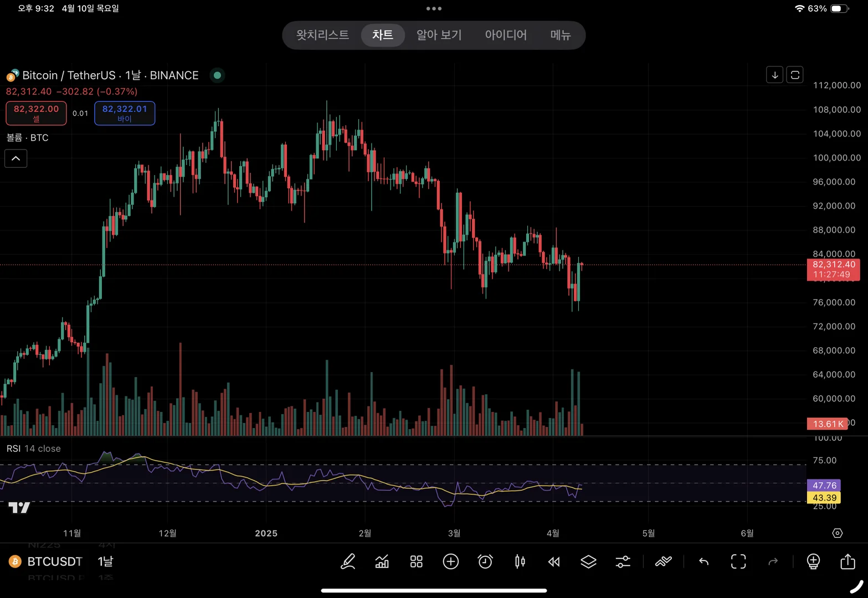Open the 메뉴 tab
Viewport: 868px width, 598px height.
[x=561, y=35]
